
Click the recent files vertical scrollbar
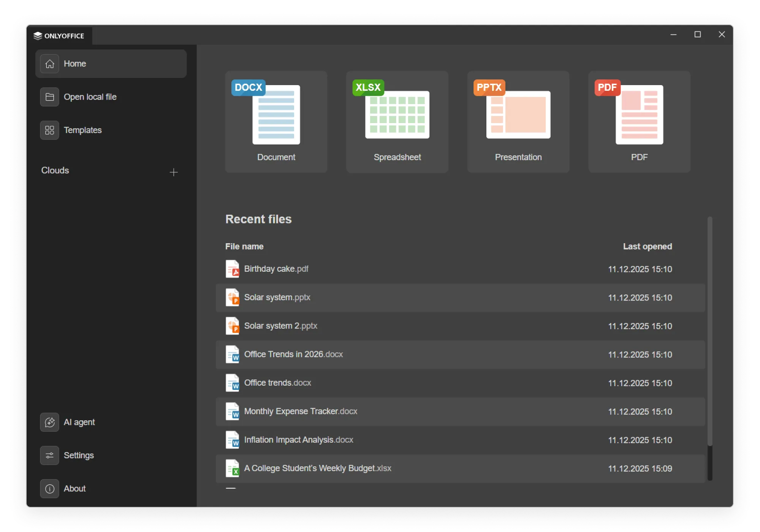coord(709,331)
